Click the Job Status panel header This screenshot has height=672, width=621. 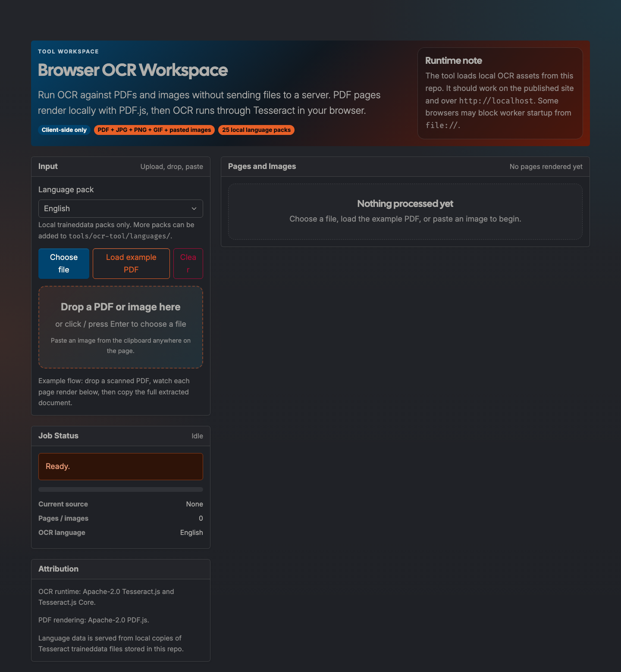(59, 436)
